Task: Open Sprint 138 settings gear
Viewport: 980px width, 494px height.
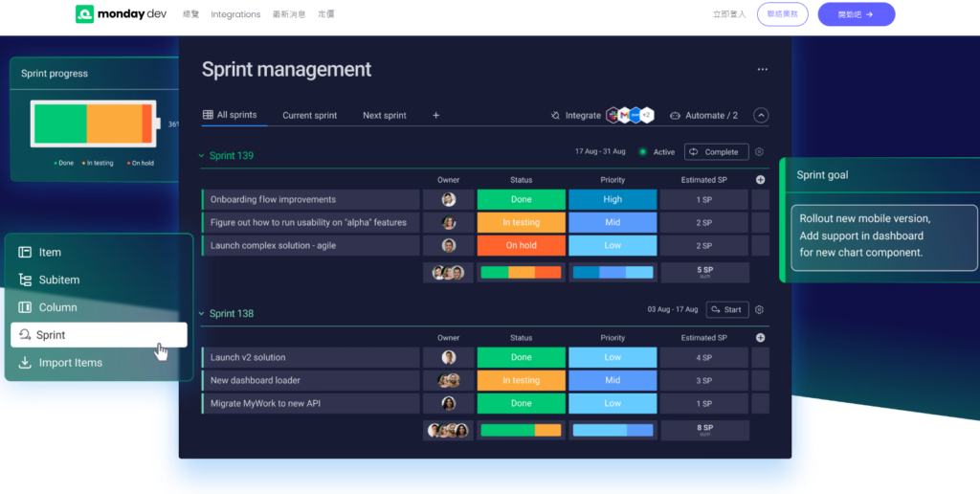Action: pyautogui.click(x=759, y=309)
